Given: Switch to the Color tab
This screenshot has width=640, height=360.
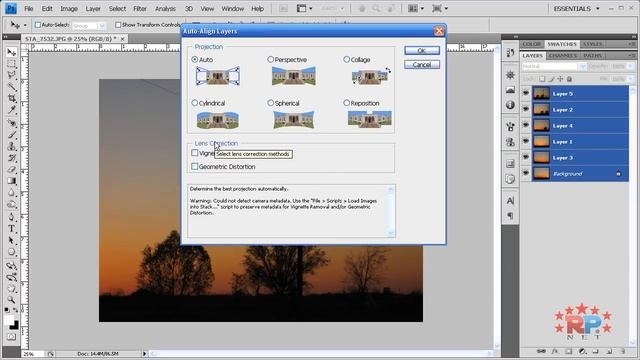Looking at the screenshot, I should pos(531,44).
